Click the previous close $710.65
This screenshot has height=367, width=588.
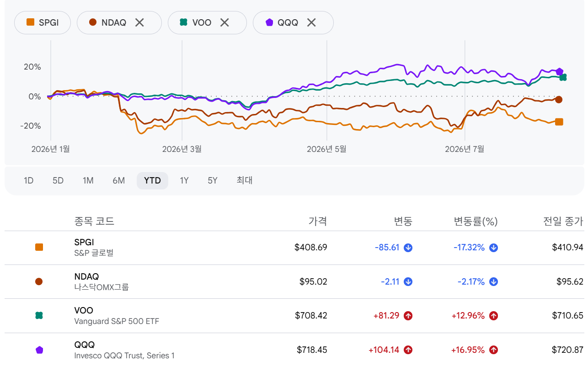point(568,316)
